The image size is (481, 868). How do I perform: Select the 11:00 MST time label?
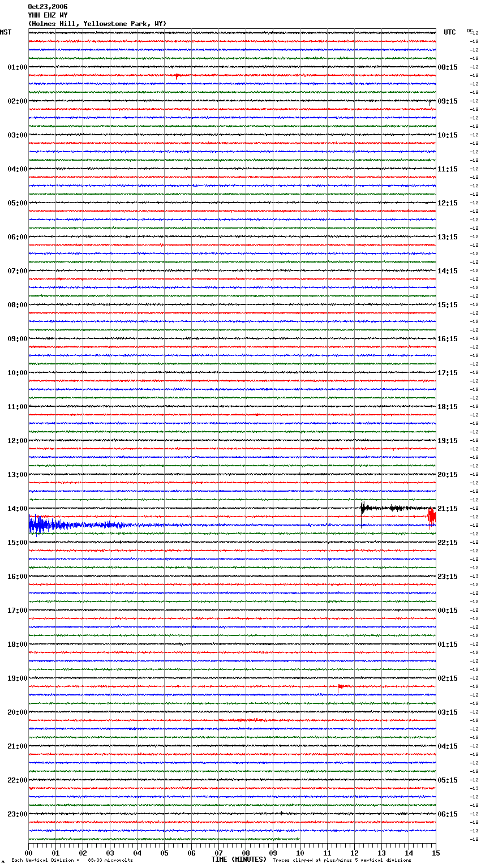18,407
